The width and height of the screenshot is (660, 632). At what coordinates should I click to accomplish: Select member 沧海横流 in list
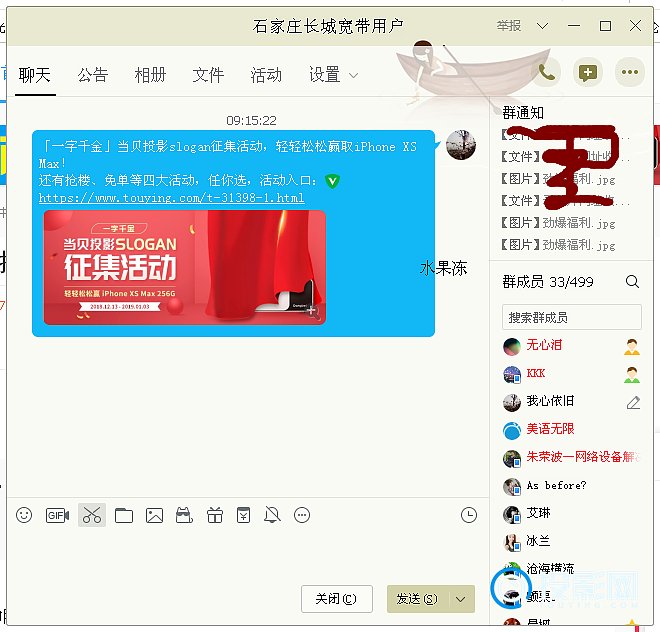(571, 569)
